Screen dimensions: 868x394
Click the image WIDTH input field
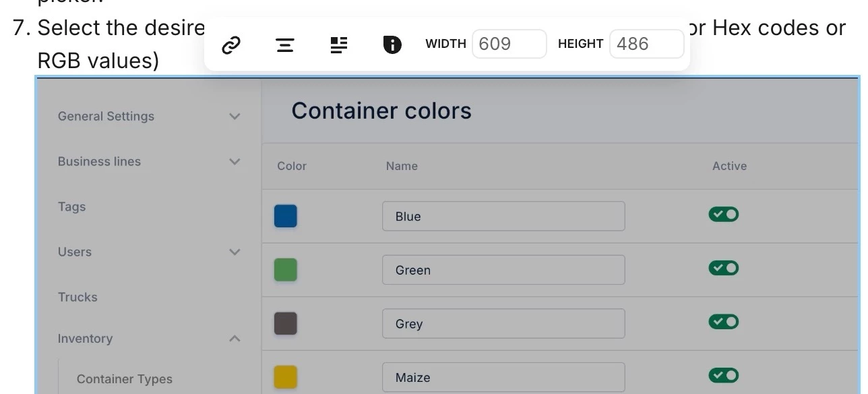(x=509, y=45)
